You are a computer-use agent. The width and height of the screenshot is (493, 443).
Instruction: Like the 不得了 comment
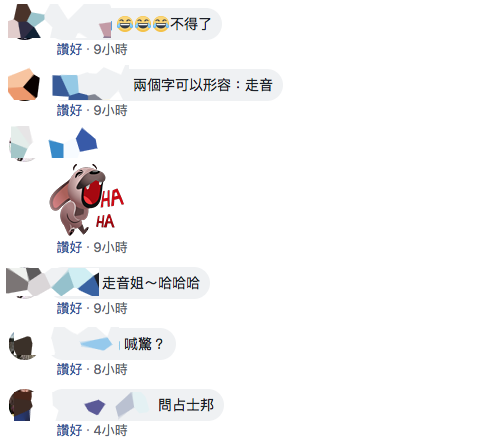[69, 49]
